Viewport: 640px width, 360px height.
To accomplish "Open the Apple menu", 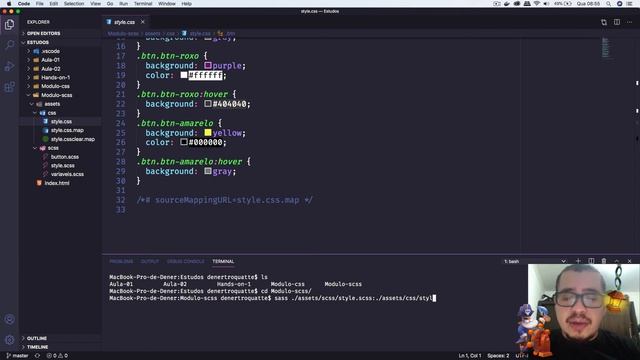I will click(x=9, y=4).
